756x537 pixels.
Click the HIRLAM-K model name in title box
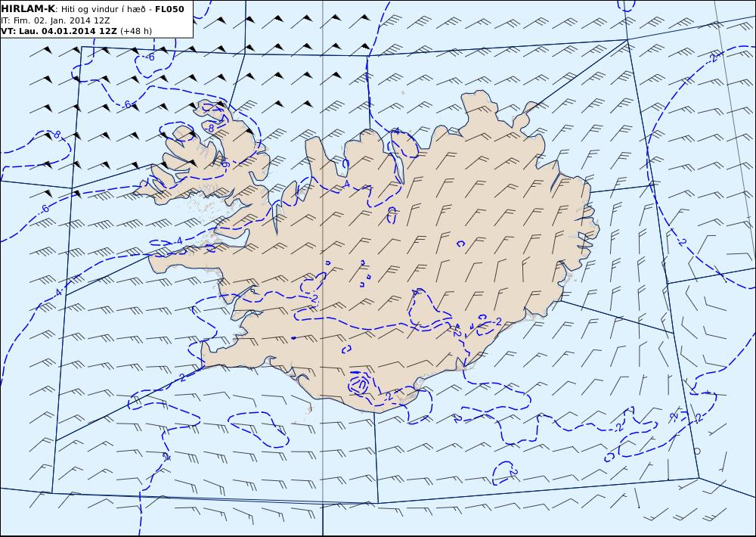pyautogui.click(x=28, y=9)
